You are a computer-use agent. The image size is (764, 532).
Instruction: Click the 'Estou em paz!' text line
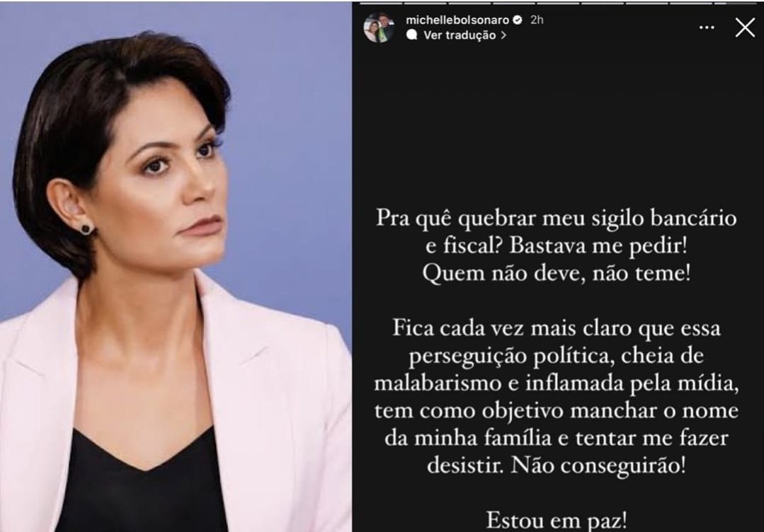[x=556, y=520]
